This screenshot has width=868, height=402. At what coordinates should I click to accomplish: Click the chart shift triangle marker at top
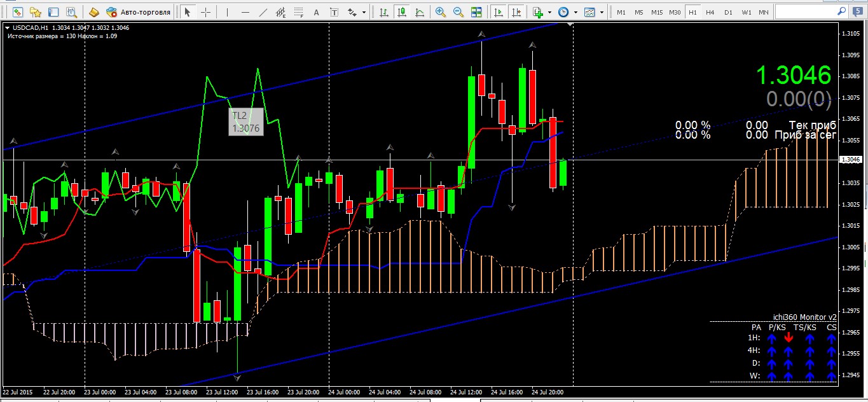coord(570,24)
